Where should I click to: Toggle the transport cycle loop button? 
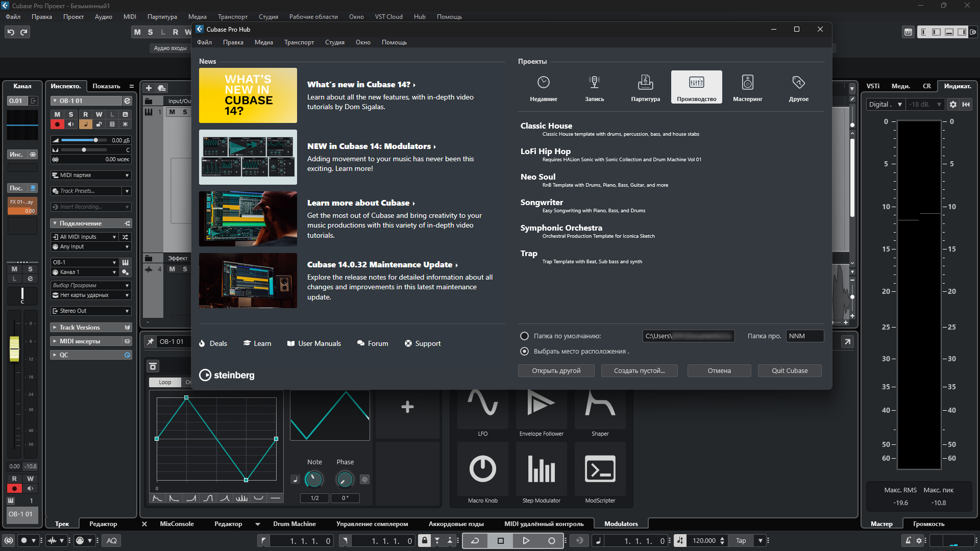[x=475, y=541]
